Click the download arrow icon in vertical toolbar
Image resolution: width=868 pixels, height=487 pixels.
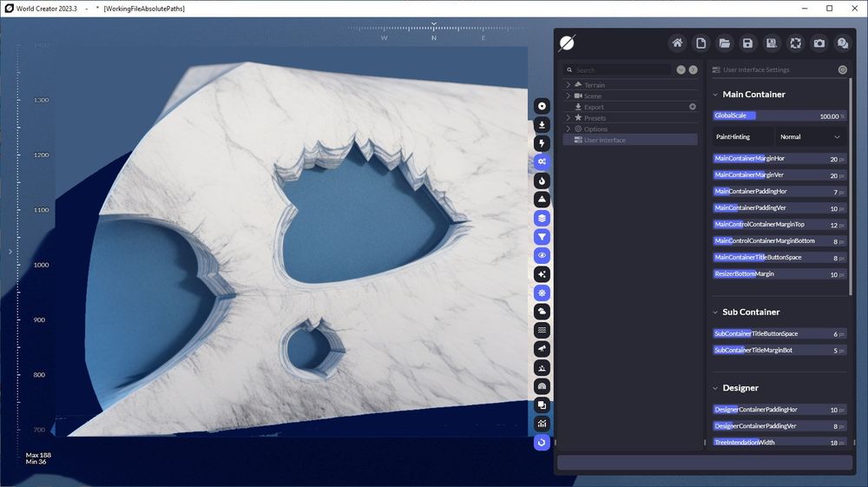542,124
